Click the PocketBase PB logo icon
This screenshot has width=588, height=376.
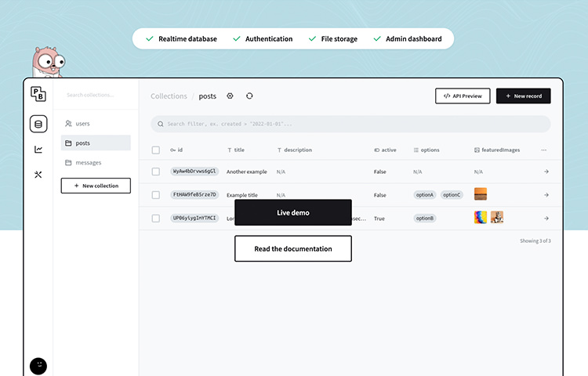[38, 94]
